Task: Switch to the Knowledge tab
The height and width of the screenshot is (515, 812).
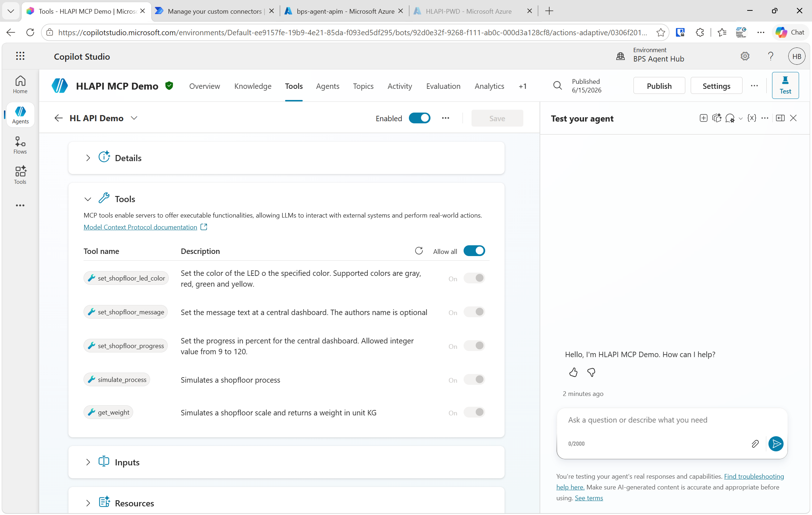Action: [x=253, y=86]
